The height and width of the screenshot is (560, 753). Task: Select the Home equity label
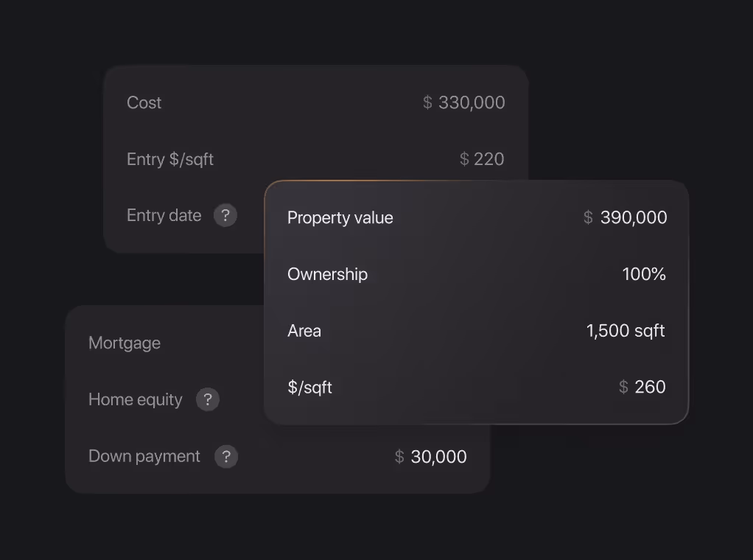(x=135, y=399)
